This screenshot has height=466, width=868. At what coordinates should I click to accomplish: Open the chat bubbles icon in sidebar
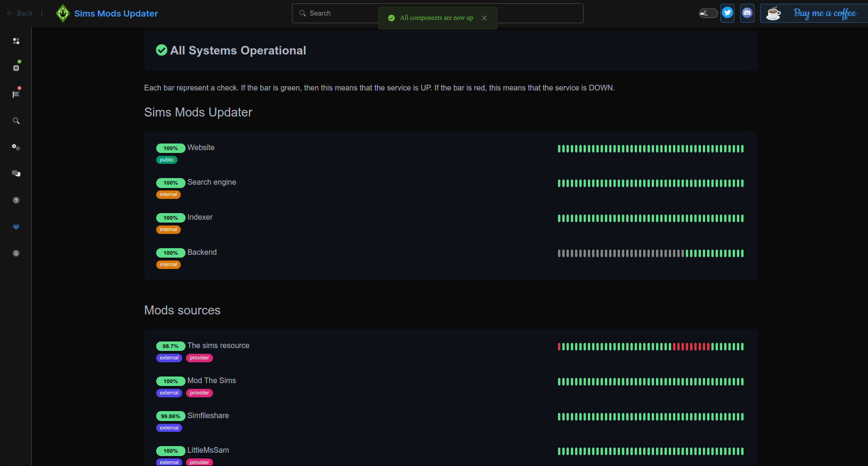[16, 174]
